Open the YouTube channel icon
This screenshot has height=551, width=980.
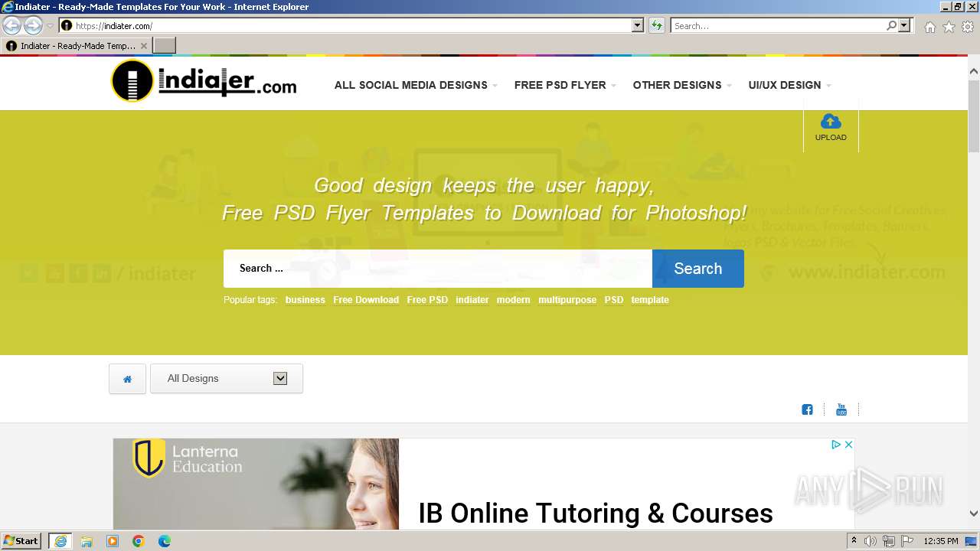[841, 409]
